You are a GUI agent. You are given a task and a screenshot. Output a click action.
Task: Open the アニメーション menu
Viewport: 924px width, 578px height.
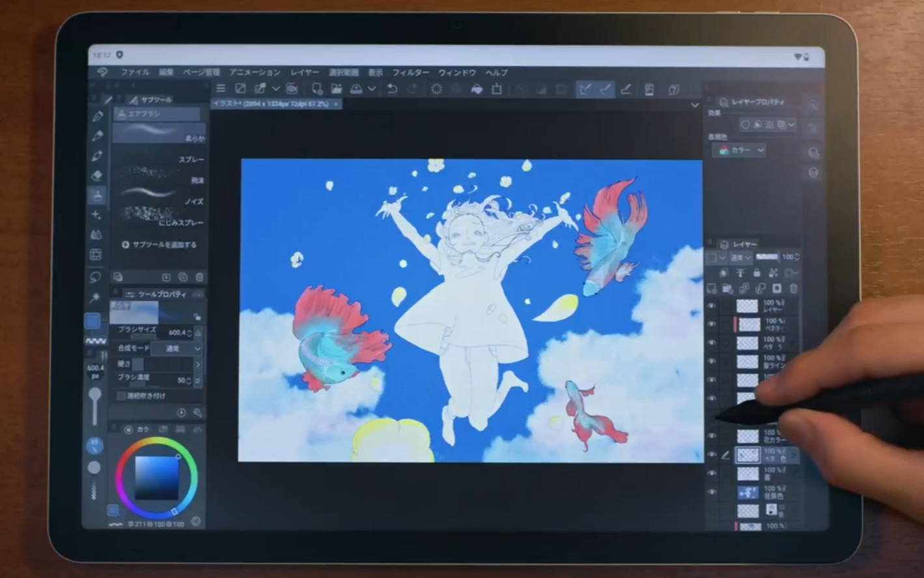(x=255, y=72)
